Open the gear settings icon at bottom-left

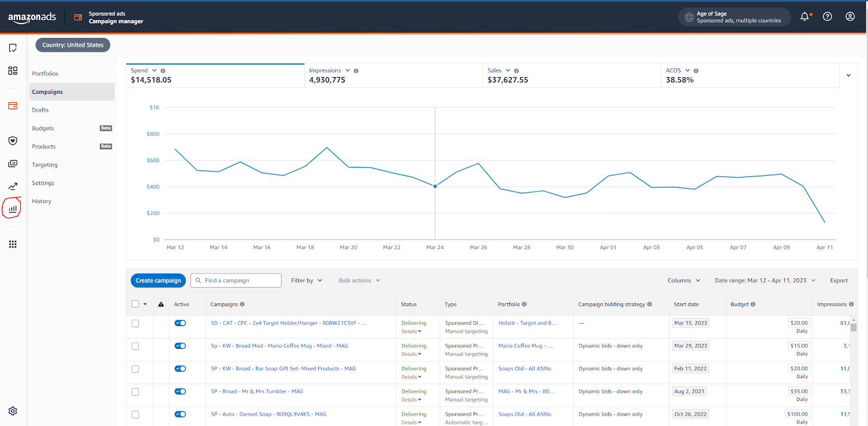(x=12, y=411)
